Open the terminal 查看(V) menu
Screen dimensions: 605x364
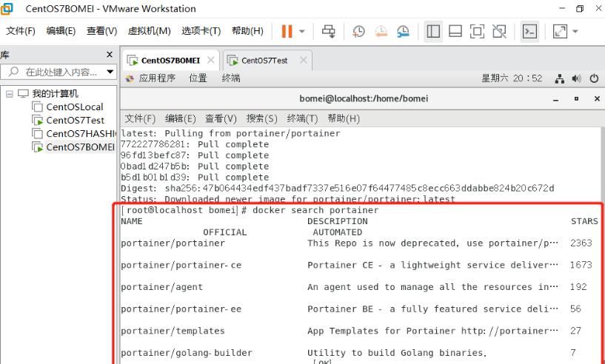(x=221, y=118)
